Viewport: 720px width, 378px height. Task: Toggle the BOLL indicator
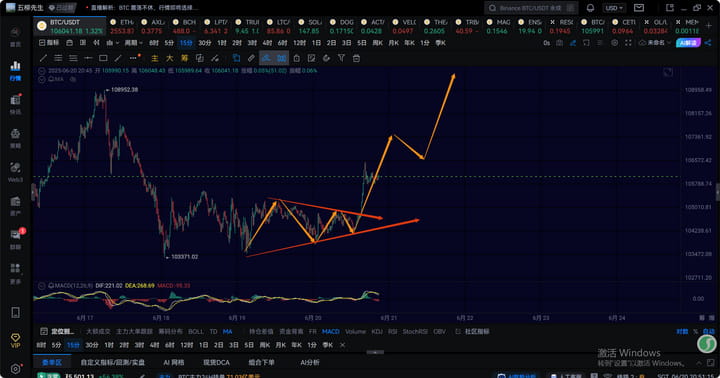coord(196,331)
